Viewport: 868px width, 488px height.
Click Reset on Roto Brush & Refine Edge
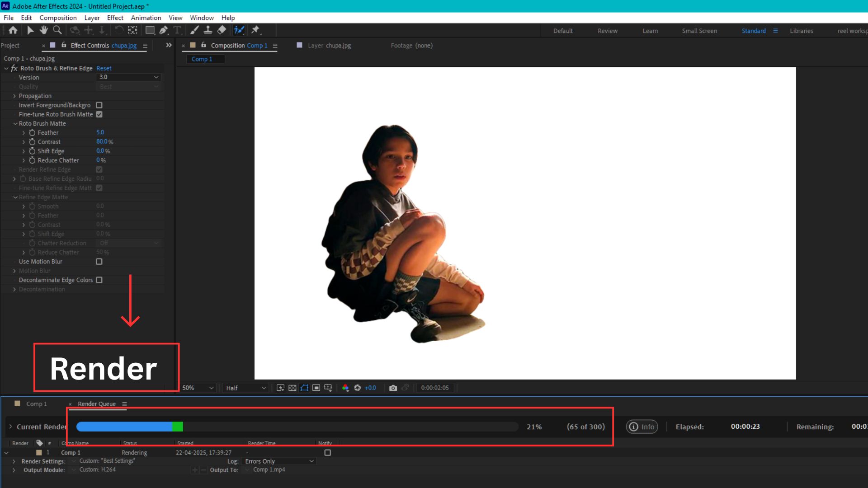(x=104, y=68)
